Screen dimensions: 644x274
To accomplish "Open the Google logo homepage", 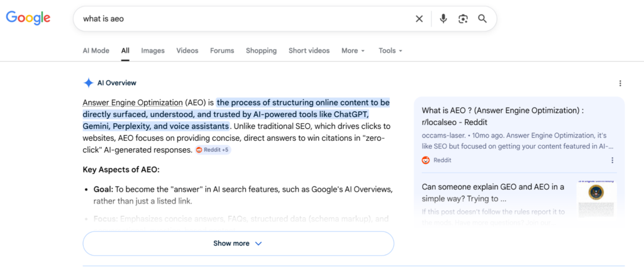I will [28, 18].
